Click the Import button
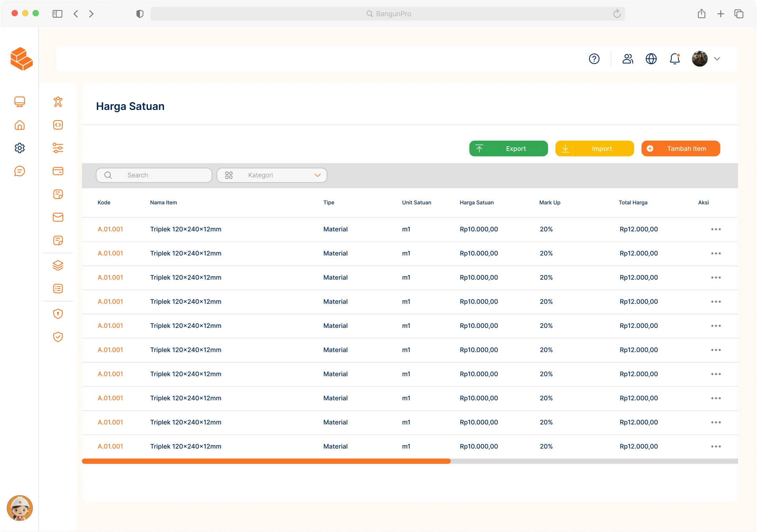757x532 pixels. [x=594, y=149]
